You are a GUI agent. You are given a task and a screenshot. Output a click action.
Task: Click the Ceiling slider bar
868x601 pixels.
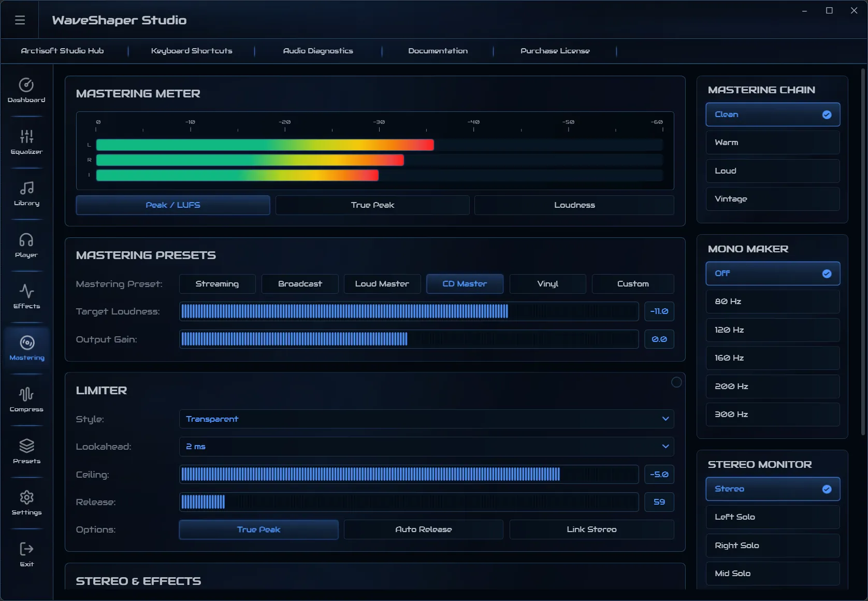point(409,475)
